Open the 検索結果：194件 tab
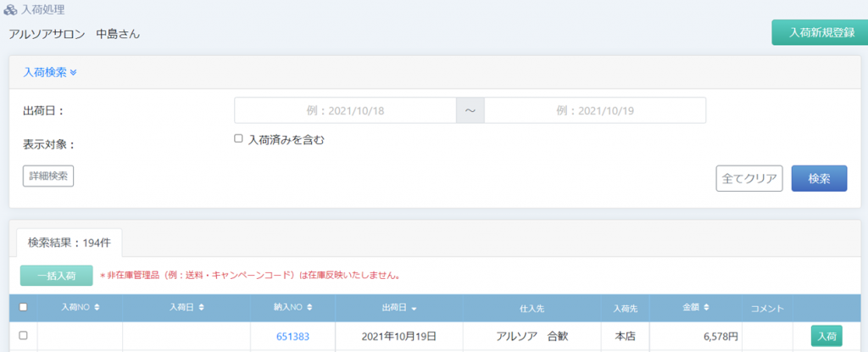 pyautogui.click(x=69, y=243)
